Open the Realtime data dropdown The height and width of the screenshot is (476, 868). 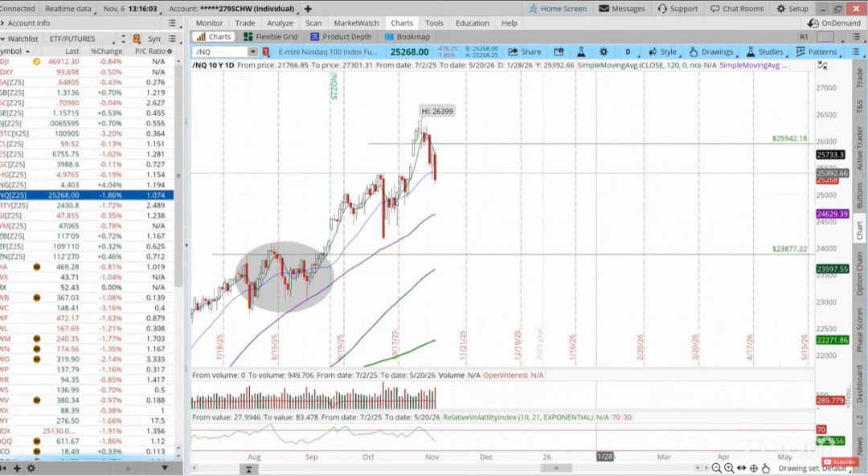click(x=70, y=9)
